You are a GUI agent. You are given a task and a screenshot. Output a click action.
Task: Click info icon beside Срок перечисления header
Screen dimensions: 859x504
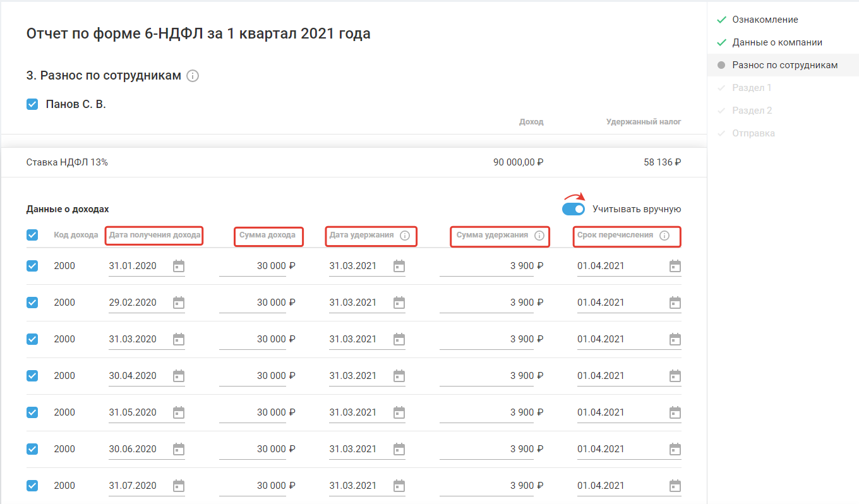pyautogui.click(x=664, y=236)
